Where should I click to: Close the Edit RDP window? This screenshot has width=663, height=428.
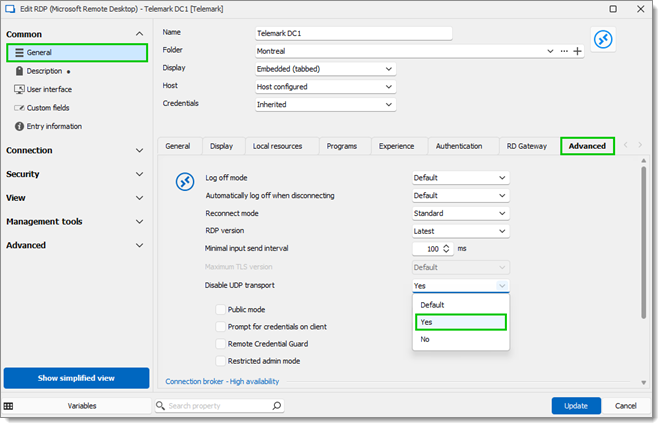pos(641,9)
